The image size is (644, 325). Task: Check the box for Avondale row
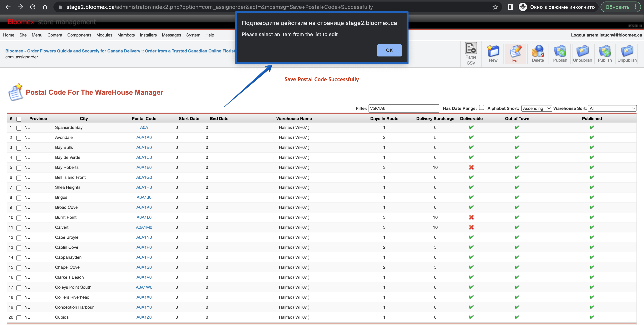[19, 138]
